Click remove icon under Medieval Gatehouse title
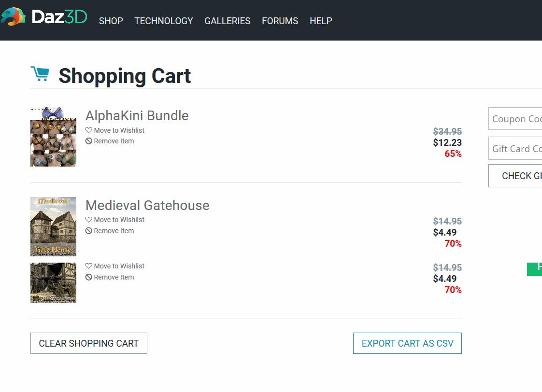The height and width of the screenshot is (392, 542). click(89, 231)
